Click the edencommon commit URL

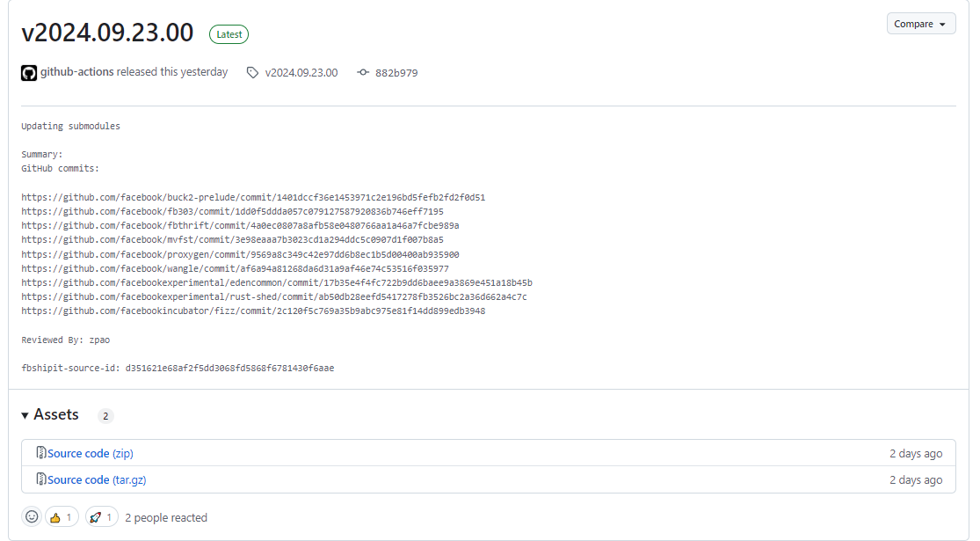coord(277,282)
